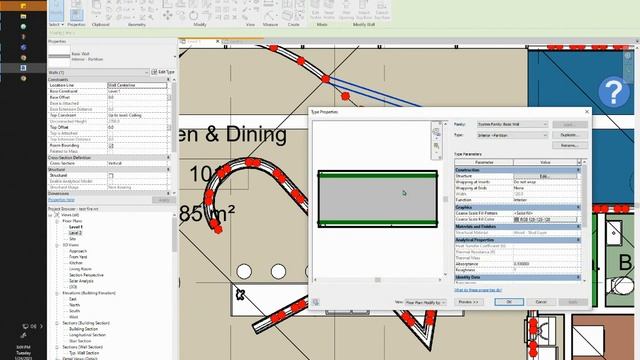Click the Location Line value field
The image size is (640, 360).
pyautogui.click(x=137, y=85)
